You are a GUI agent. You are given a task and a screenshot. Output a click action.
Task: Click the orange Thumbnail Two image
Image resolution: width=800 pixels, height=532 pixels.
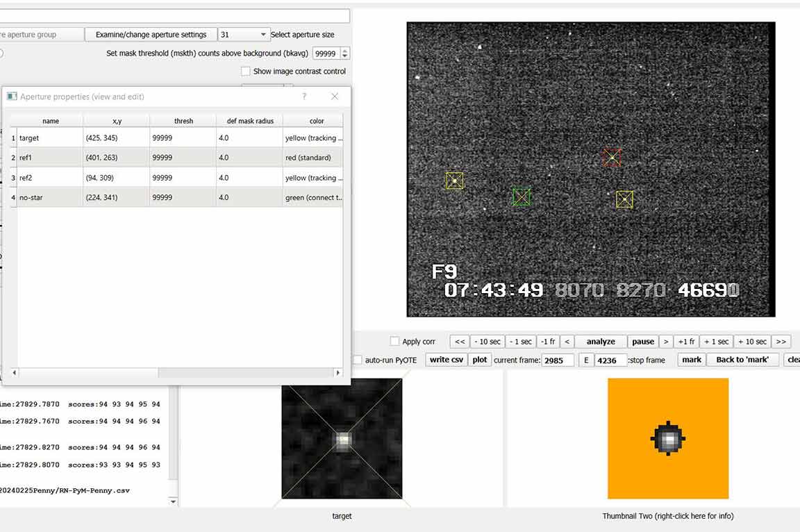[x=668, y=439]
